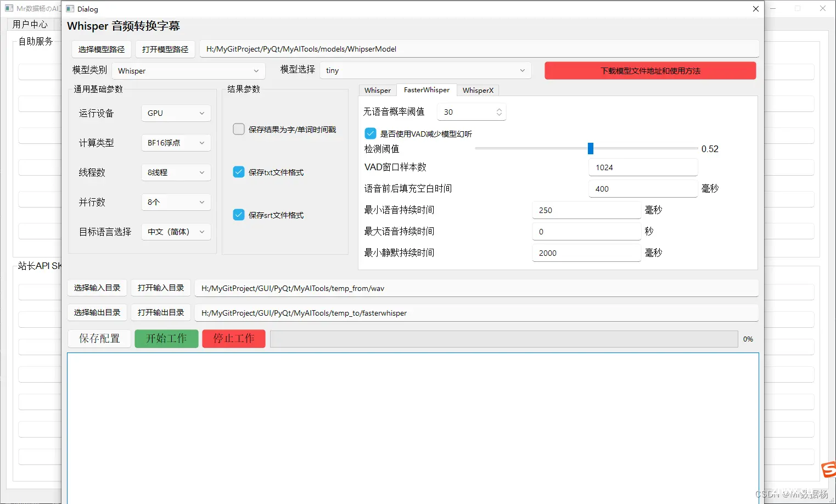Click 最小静默持续时间 field 2000

(587, 253)
